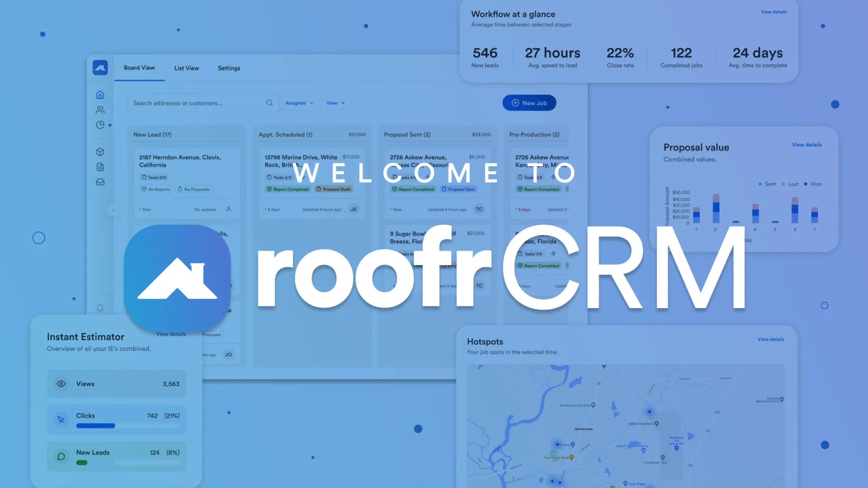Click the 3D box measurements icon in sidebar
This screenshot has height=488, width=868.
(100, 152)
